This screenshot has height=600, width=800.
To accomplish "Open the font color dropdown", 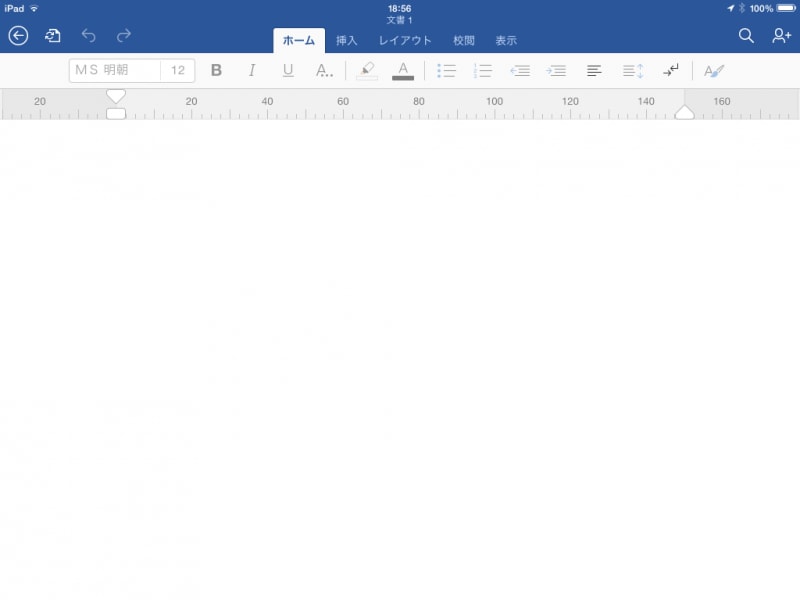I will 403,70.
